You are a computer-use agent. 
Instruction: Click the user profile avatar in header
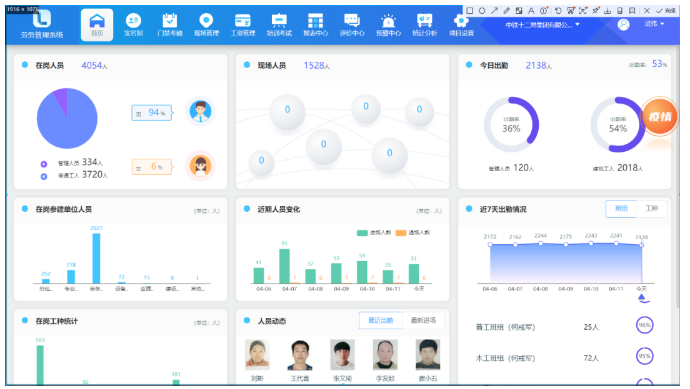click(x=623, y=25)
